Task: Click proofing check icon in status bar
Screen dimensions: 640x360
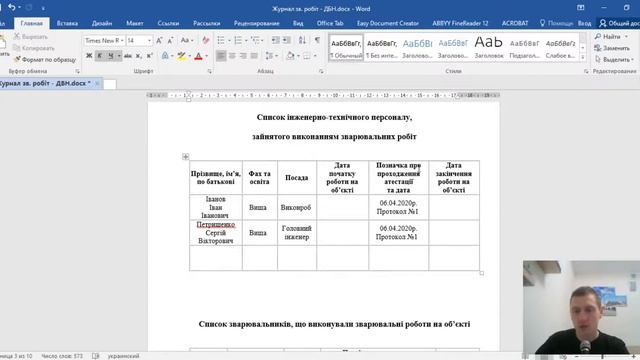Action: click(96, 356)
